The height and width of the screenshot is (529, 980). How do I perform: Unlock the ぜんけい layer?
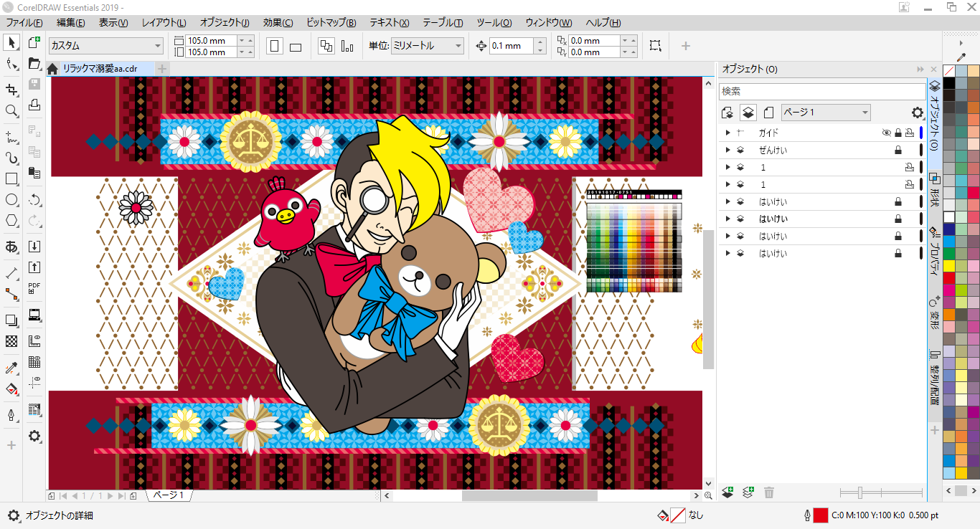point(897,150)
